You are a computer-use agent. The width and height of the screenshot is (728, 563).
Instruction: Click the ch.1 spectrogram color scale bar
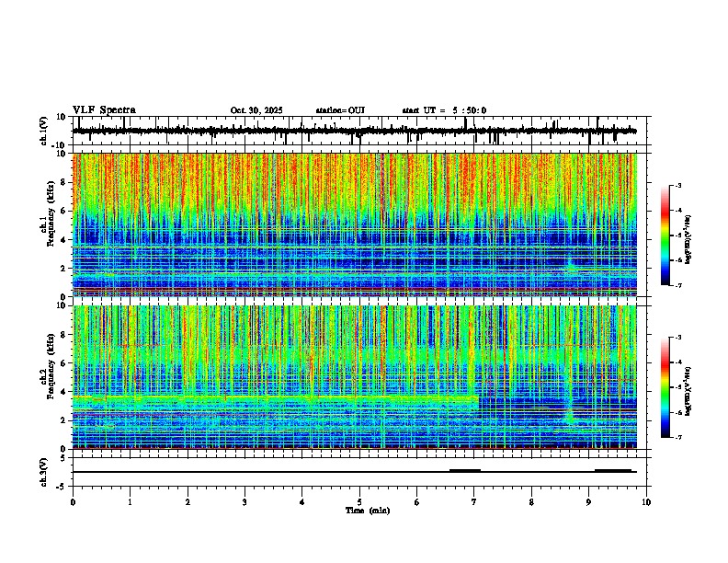(x=665, y=236)
